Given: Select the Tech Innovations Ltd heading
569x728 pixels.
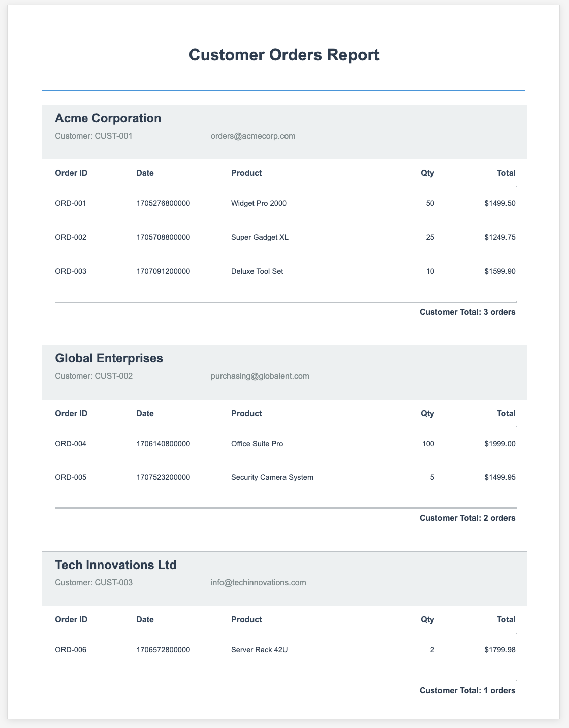Looking at the screenshot, I should [115, 565].
